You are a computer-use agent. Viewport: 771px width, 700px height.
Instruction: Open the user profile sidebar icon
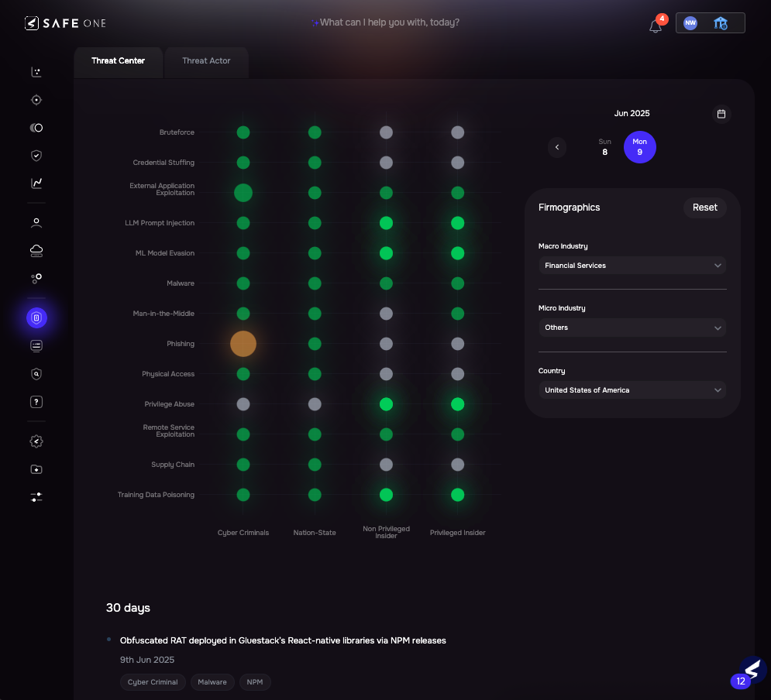click(36, 223)
